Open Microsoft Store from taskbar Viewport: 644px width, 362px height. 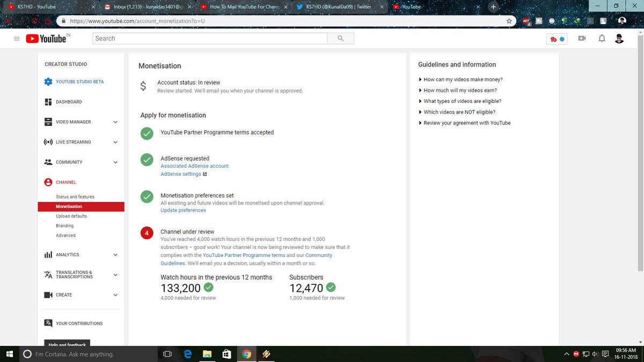226,354
